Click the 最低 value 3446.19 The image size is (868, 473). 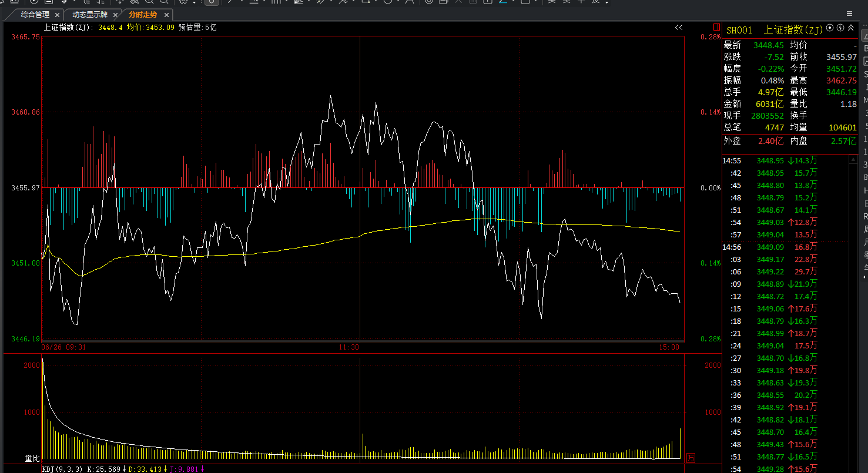click(842, 92)
